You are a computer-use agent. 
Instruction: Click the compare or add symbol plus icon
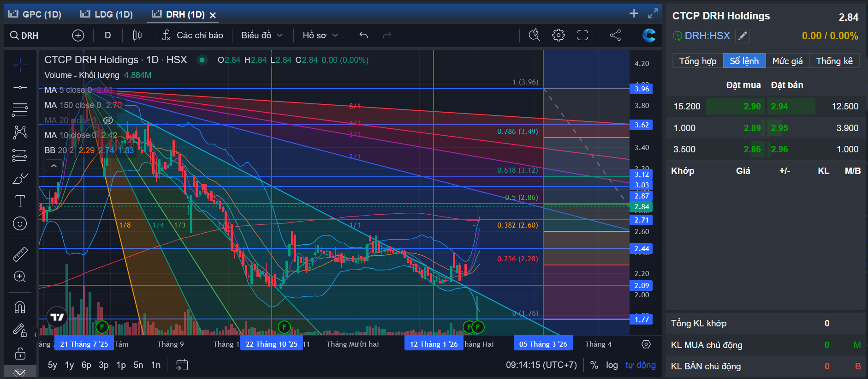coord(78,35)
